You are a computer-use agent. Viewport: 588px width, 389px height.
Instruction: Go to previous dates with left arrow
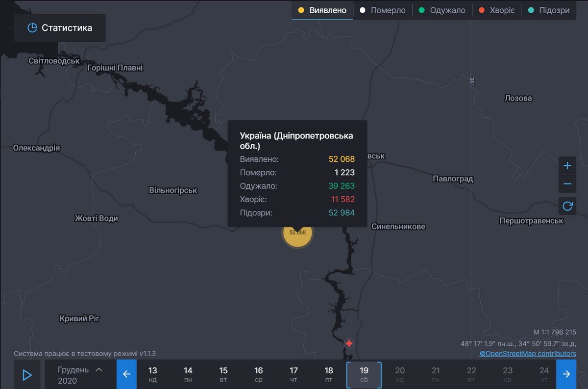pos(126,374)
